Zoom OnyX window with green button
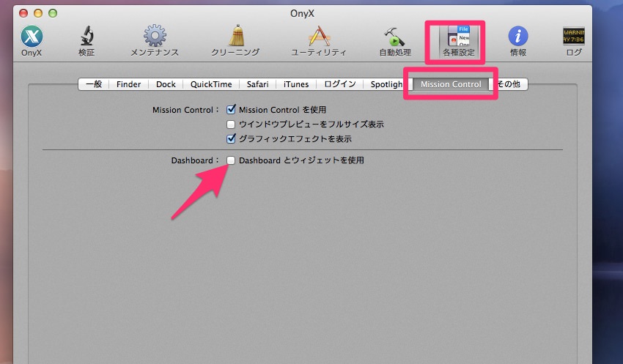Image resolution: width=623 pixels, height=364 pixels. pos(53,13)
